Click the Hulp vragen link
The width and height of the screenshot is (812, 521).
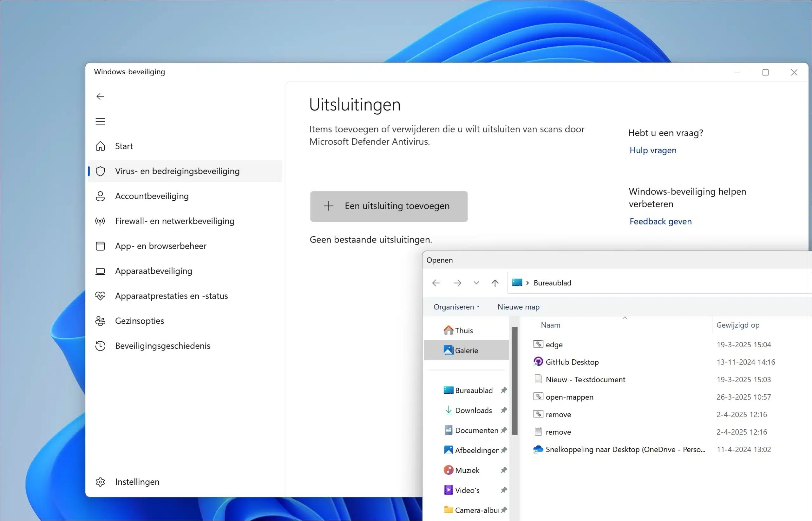pyautogui.click(x=653, y=150)
